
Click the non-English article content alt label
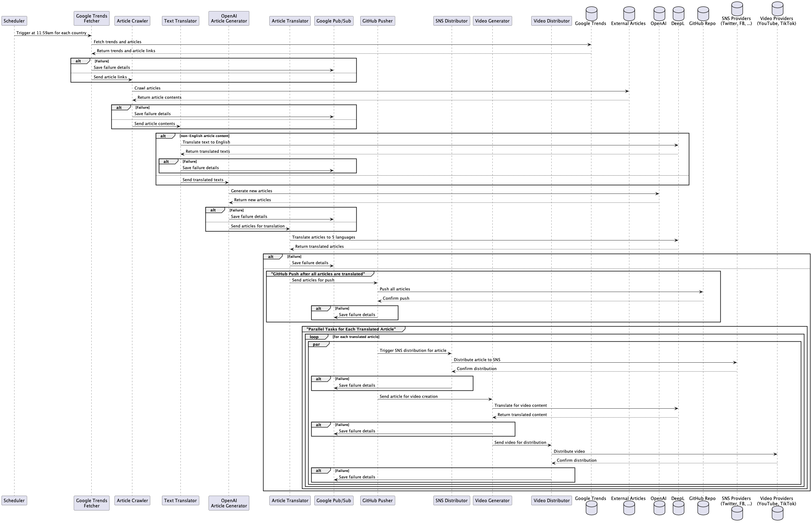pyautogui.click(x=205, y=136)
